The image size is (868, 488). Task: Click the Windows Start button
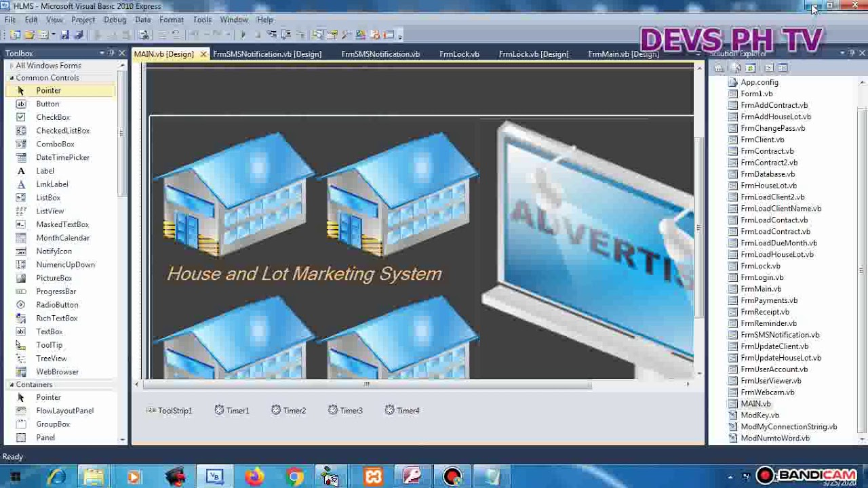click(x=15, y=477)
